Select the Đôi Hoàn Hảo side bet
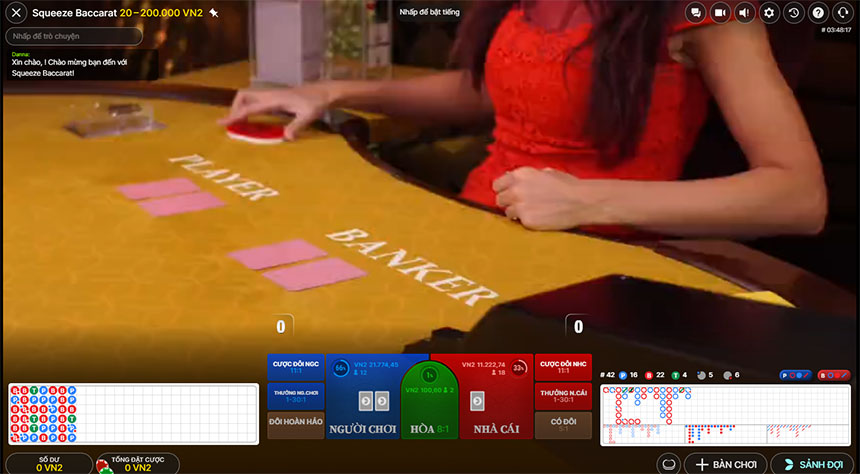 click(x=296, y=425)
